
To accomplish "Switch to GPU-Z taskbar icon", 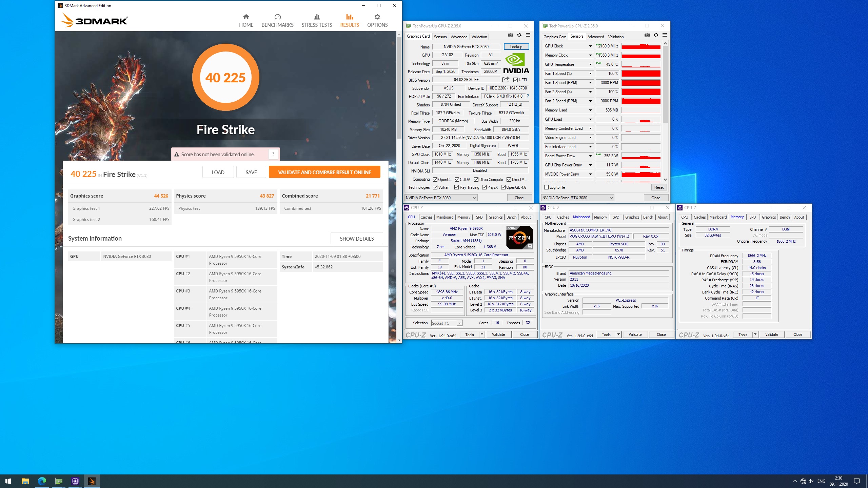I will [x=58, y=481].
